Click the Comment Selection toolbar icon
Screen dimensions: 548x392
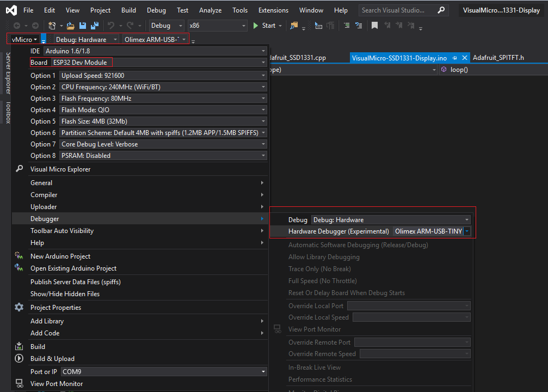point(359,26)
